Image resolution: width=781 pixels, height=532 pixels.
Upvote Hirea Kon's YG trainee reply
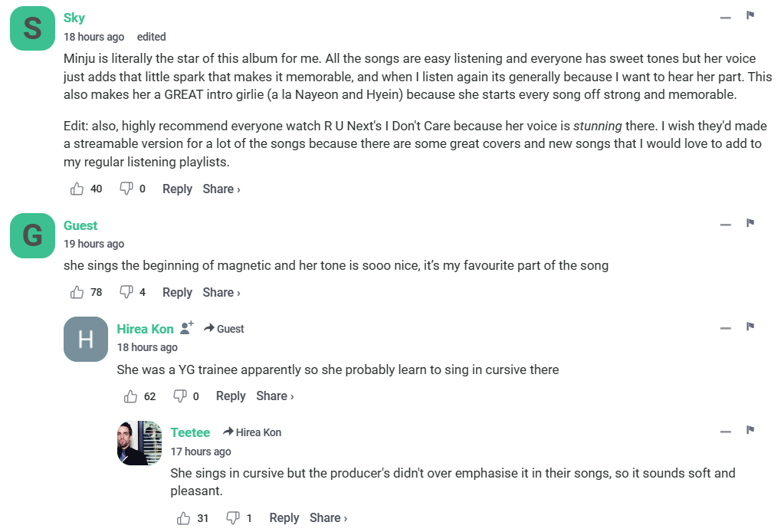(x=131, y=396)
